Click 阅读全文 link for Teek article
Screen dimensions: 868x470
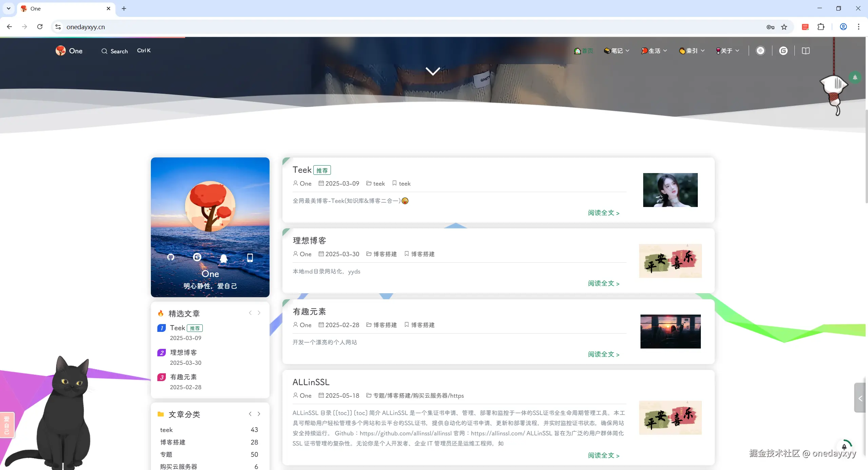coord(604,213)
